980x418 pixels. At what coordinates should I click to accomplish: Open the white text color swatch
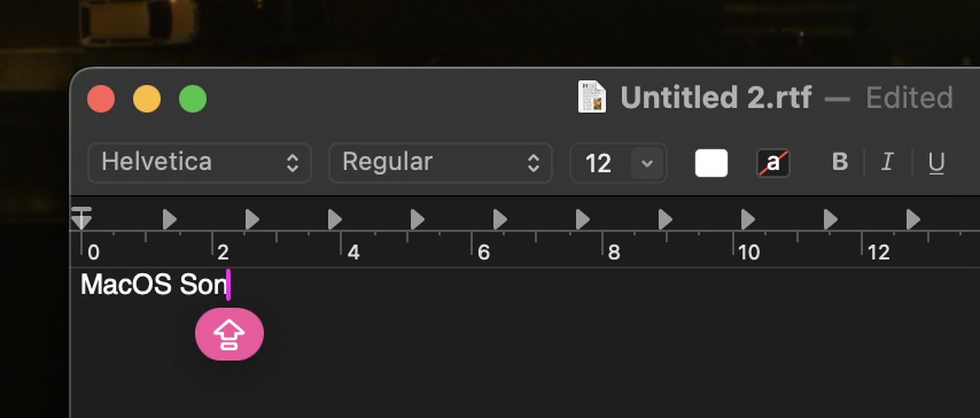[711, 163]
